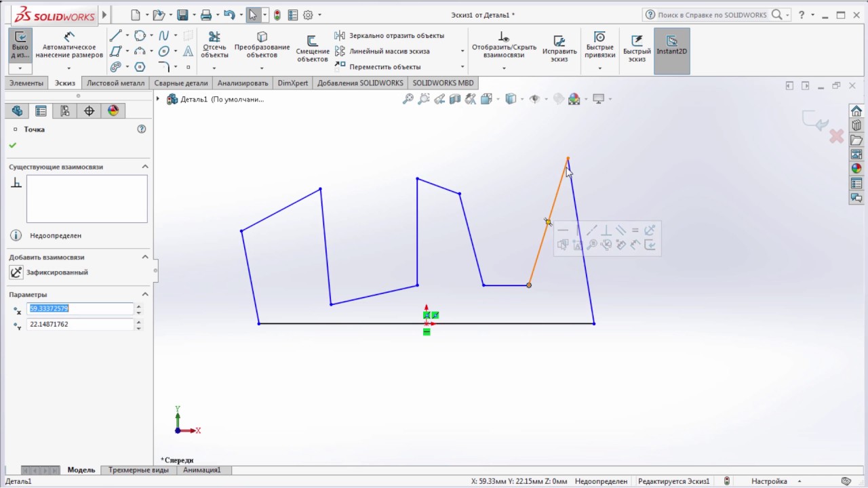
Task: Toggle the Select cursor tool
Action: click(x=253, y=15)
